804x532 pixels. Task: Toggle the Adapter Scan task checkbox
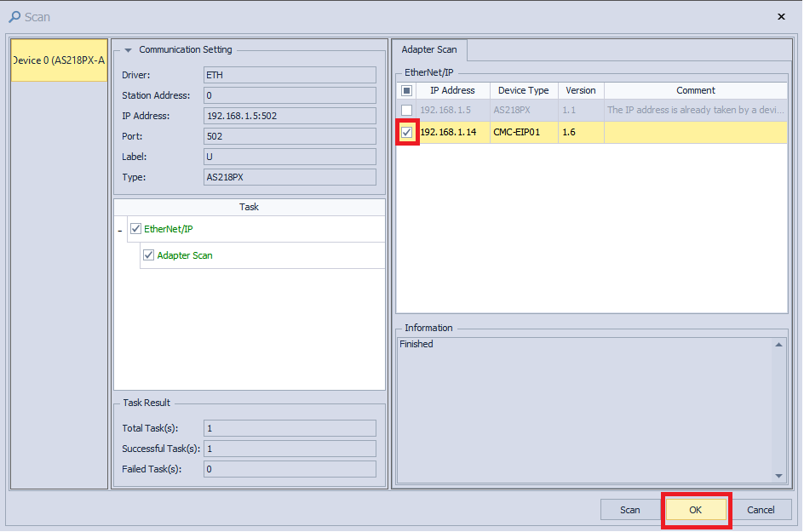click(x=149, y=255)
